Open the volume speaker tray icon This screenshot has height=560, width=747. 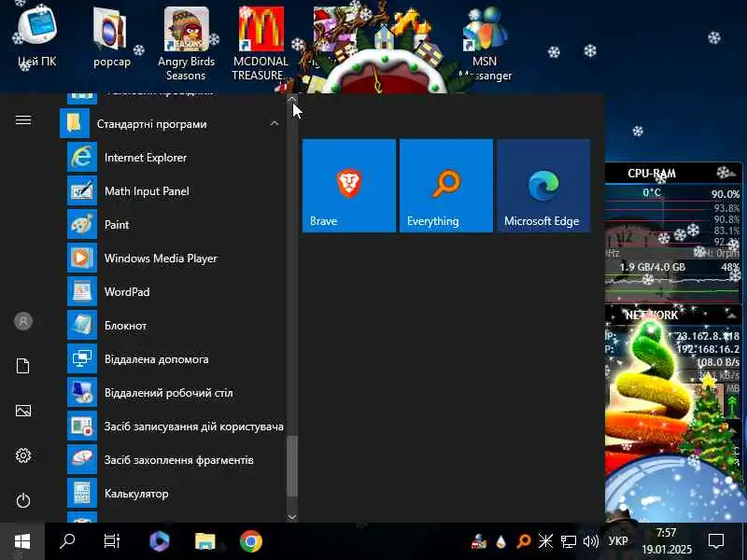click(591, 541)
